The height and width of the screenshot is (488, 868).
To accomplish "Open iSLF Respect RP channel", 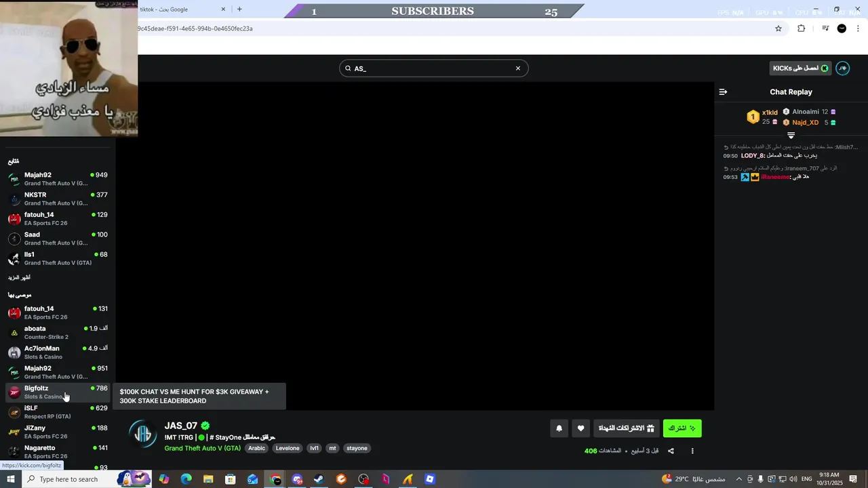I will coord(58,412).
